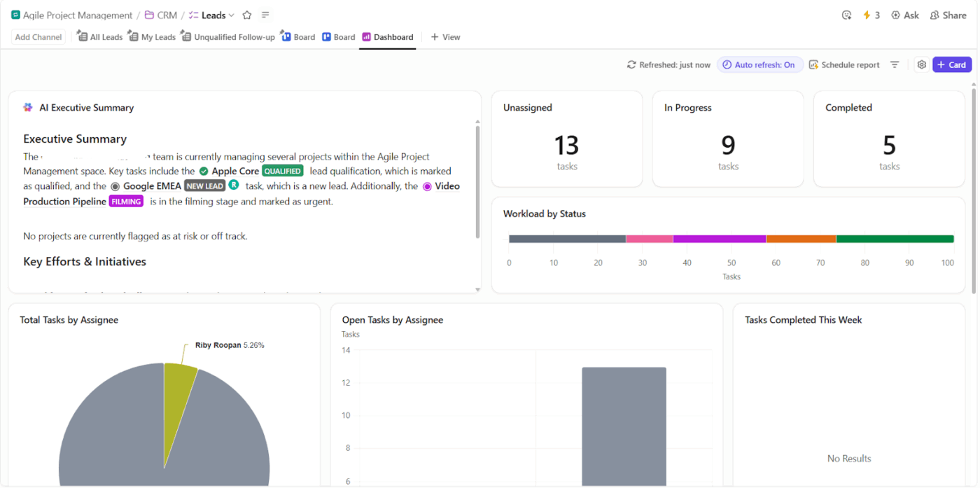Open dashboard settings with the gear icon
Image resolution: width=980 pixels, height=488 pixels.
[922, 64]
